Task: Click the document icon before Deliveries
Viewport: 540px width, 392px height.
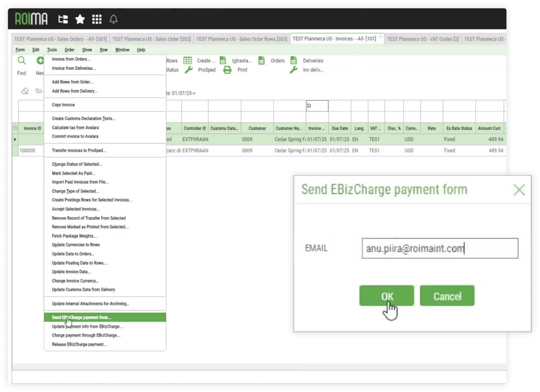Action: (x=294, y=60)
